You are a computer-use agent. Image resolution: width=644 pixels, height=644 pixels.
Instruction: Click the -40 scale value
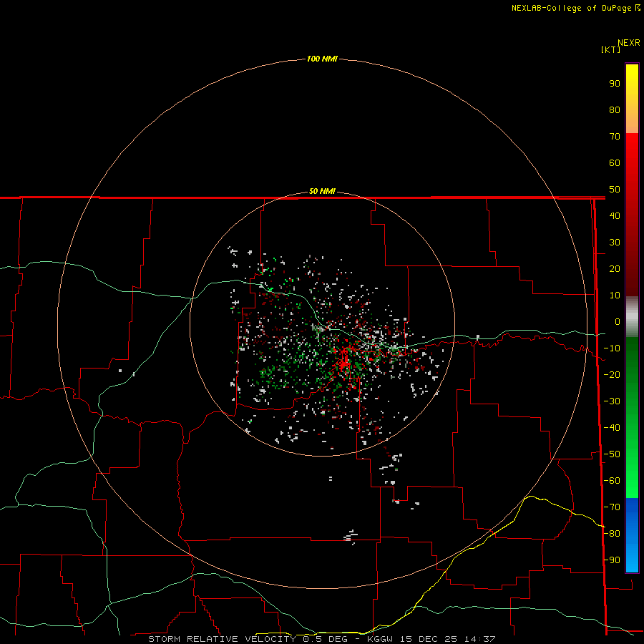pos(612,428)
